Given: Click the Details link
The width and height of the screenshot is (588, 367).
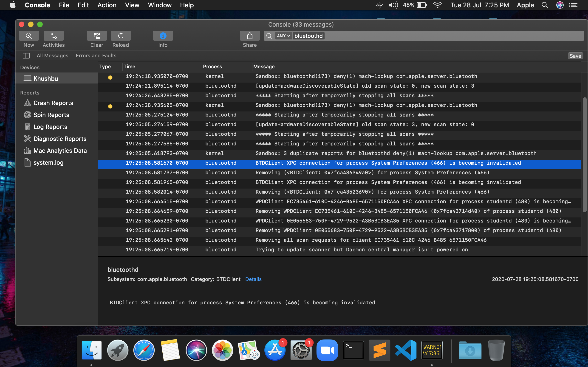Looking at the screenshot, I should pos(253,279).
